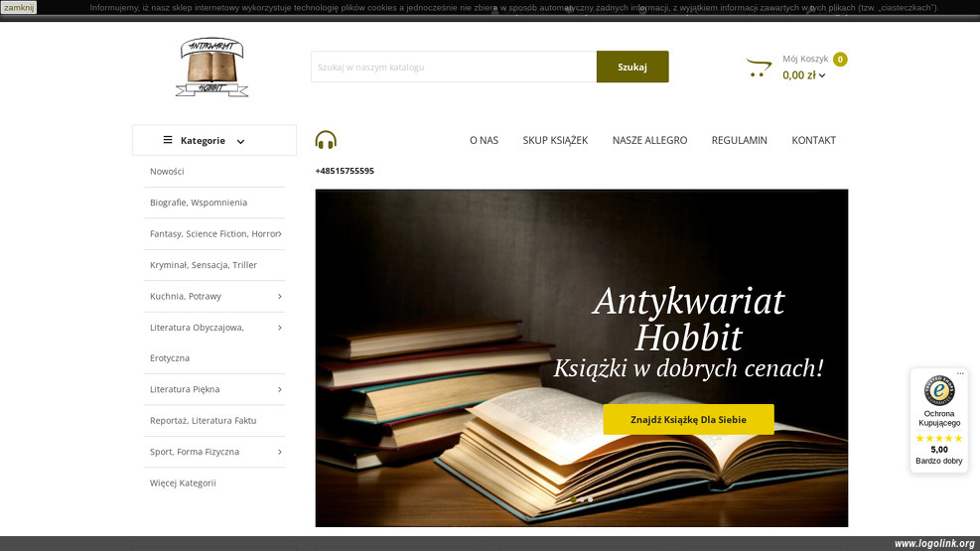Open the Trusted Shops widget options dots
The height and width of the screenshot is (551, 980).
coord(960,373)
